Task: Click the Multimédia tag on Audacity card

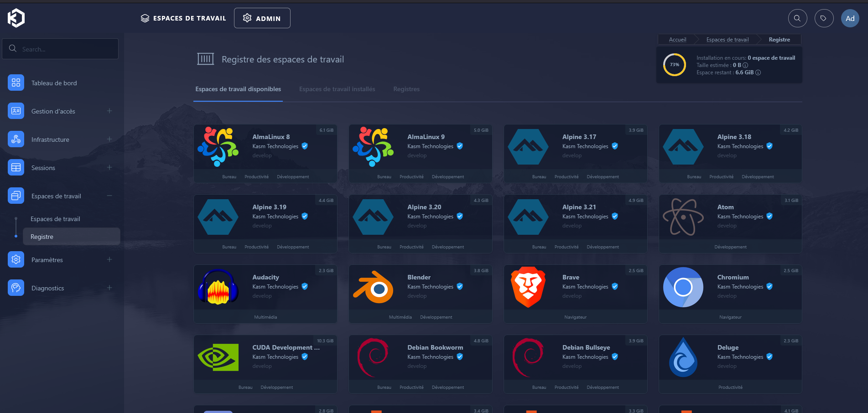Action: (x=265, y=317)
